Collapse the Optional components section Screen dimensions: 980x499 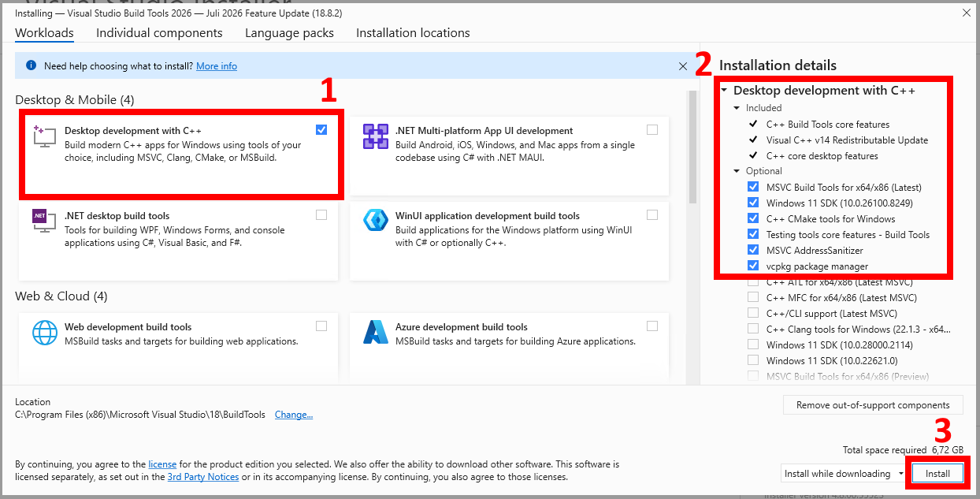point(737,171)
